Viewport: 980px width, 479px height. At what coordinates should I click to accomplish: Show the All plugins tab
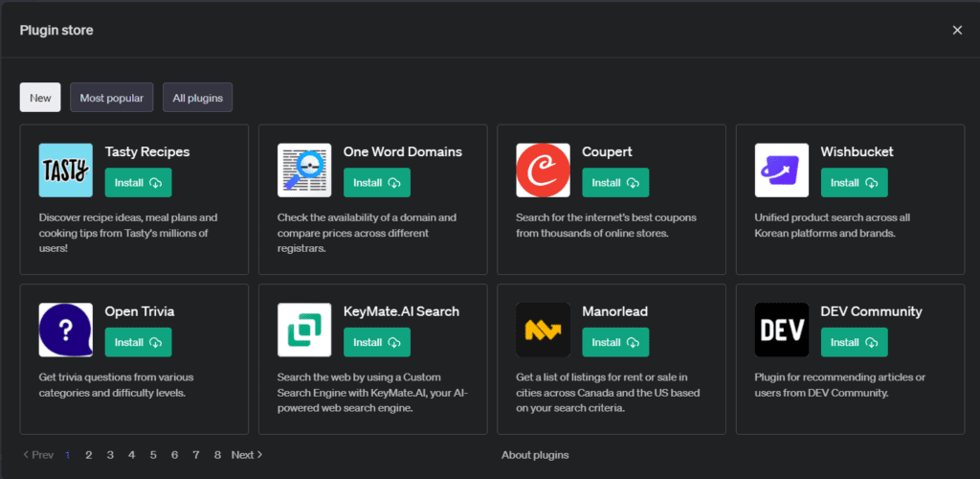click(197, 98)
